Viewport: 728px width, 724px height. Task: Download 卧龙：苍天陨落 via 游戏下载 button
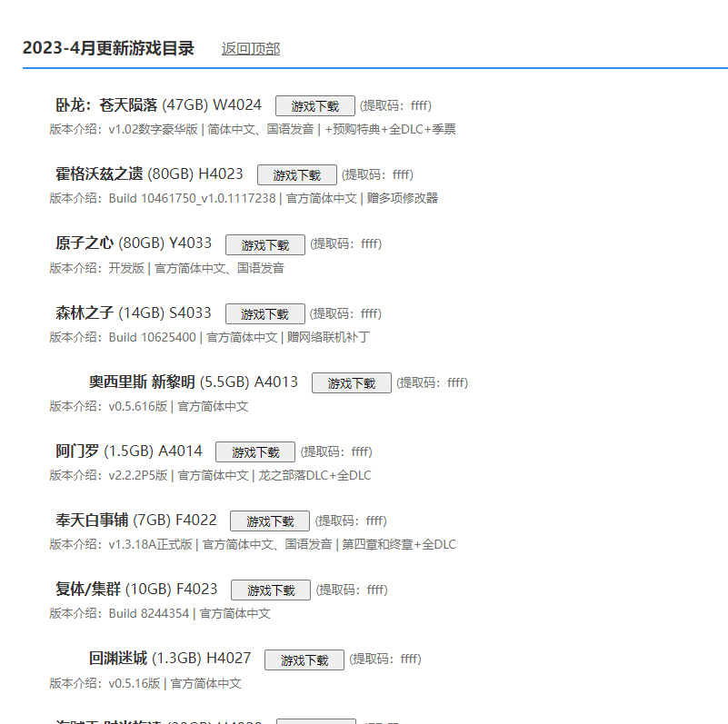314,105
